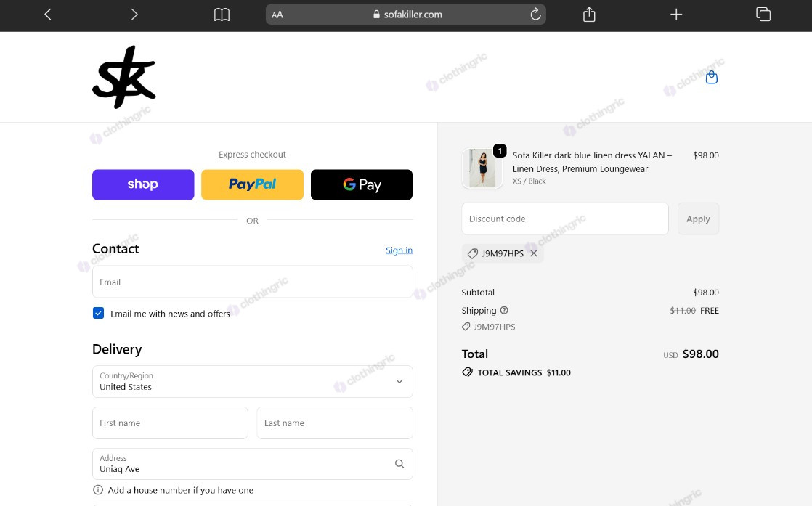The height and width of the screenshot is (506, 812).
Task: Open the shopping bag cart icon
Action: tap(712, 77)
